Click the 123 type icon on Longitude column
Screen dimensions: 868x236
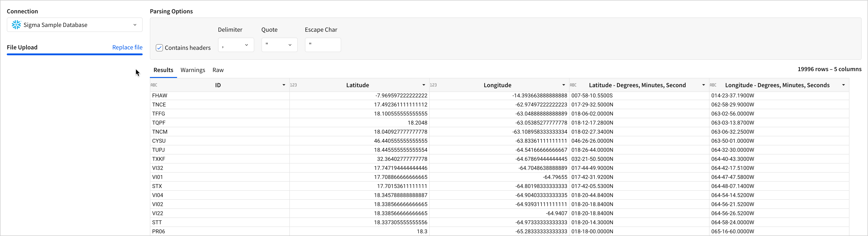[x=433, y=85]
